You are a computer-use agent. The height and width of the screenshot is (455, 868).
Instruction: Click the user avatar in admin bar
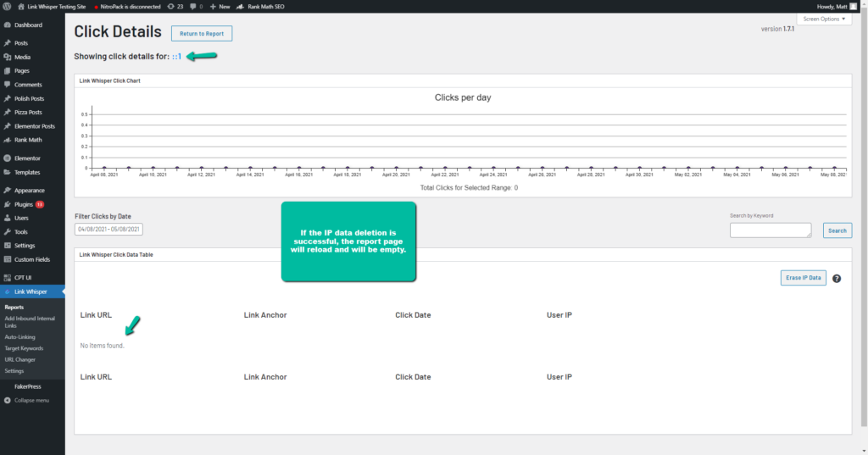[x=854, y=7]
